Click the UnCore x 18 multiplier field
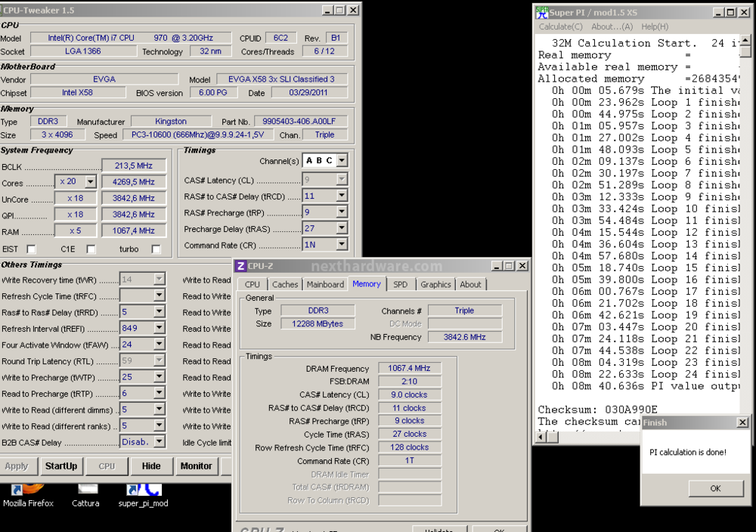756x532 pixels. tap(75, 198)
